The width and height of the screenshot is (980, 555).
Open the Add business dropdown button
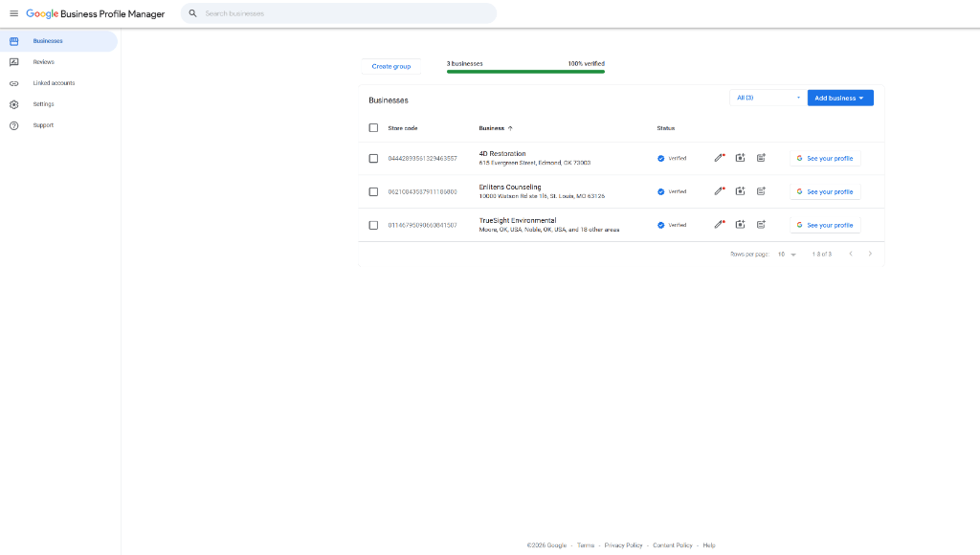(x=840, y=98)
